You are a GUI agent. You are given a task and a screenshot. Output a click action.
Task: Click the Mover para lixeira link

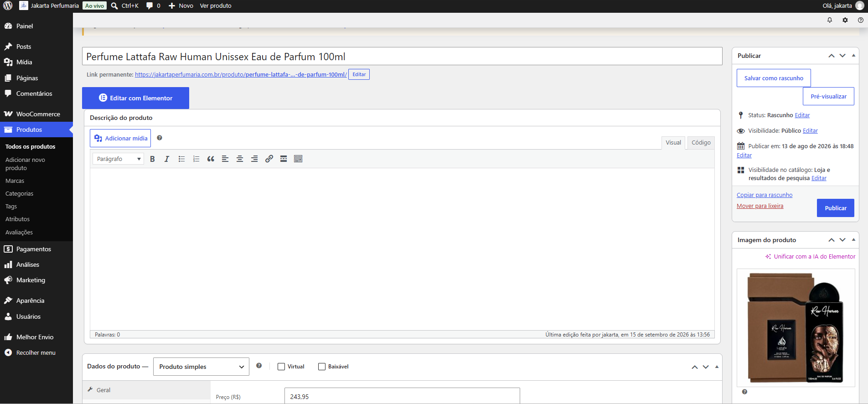click(x=760, y=206)
